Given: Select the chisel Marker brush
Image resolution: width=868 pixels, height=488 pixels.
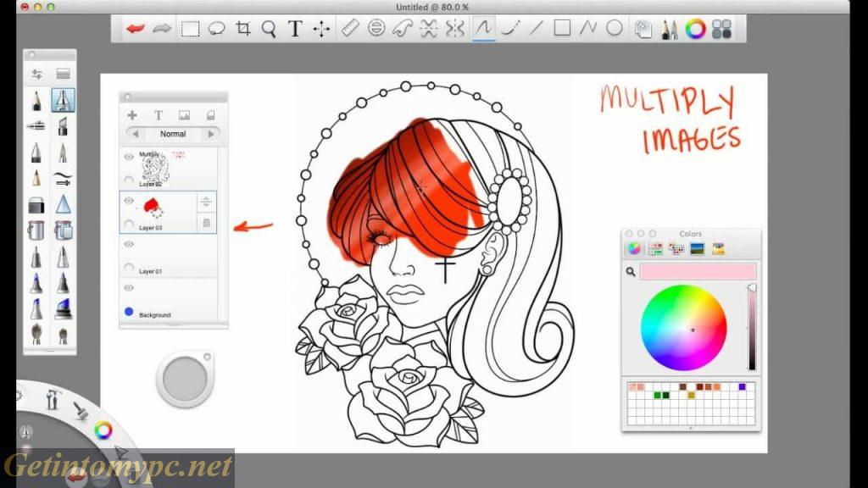Looking at the screenshot, I should (63, 126).
